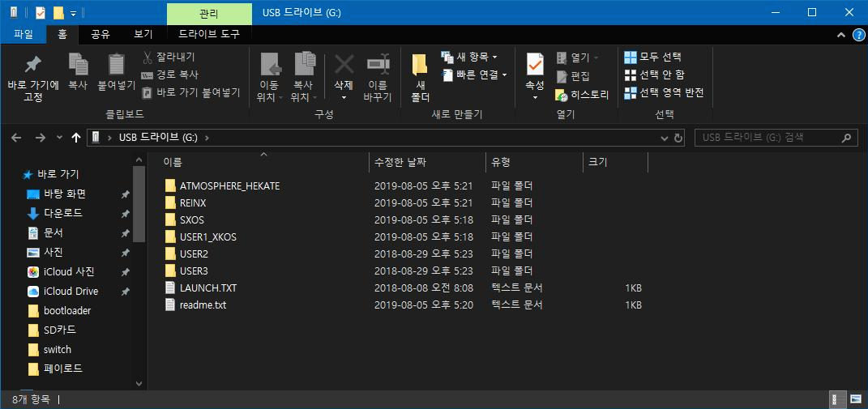Switch to View (보기) tab
The height and width of the screenshot is (409, 868).
point(143,34)
